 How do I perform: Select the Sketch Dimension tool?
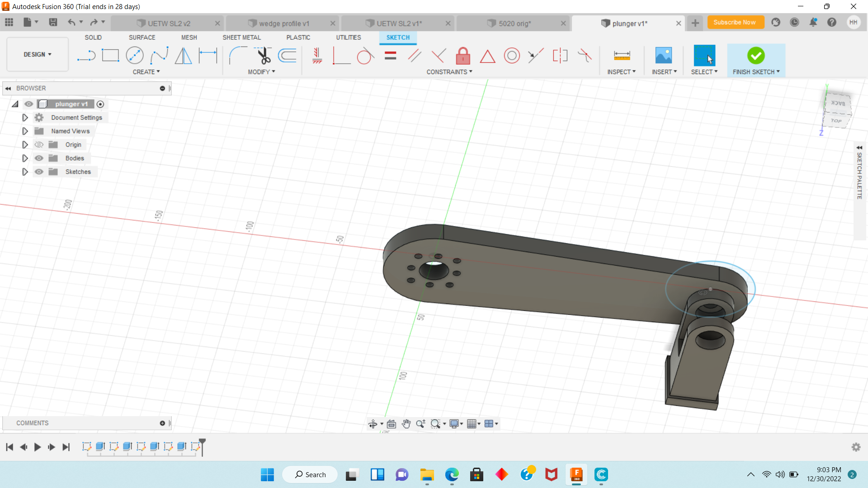(x=208, y=56)
